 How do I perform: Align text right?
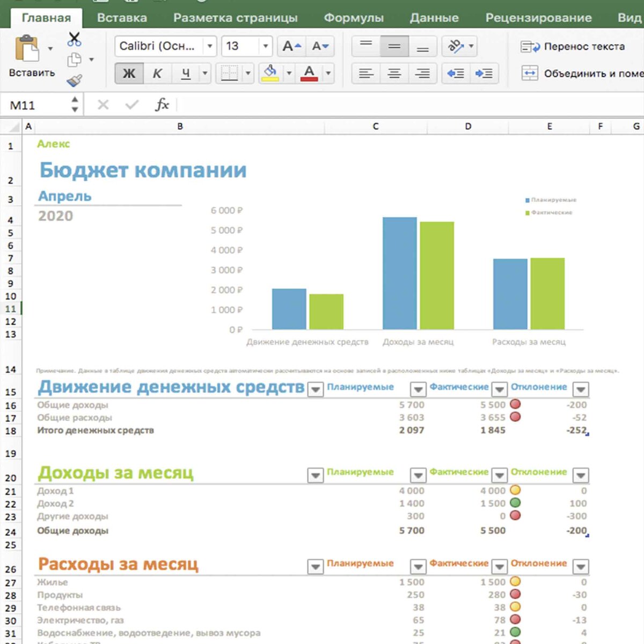pos(423,74)
